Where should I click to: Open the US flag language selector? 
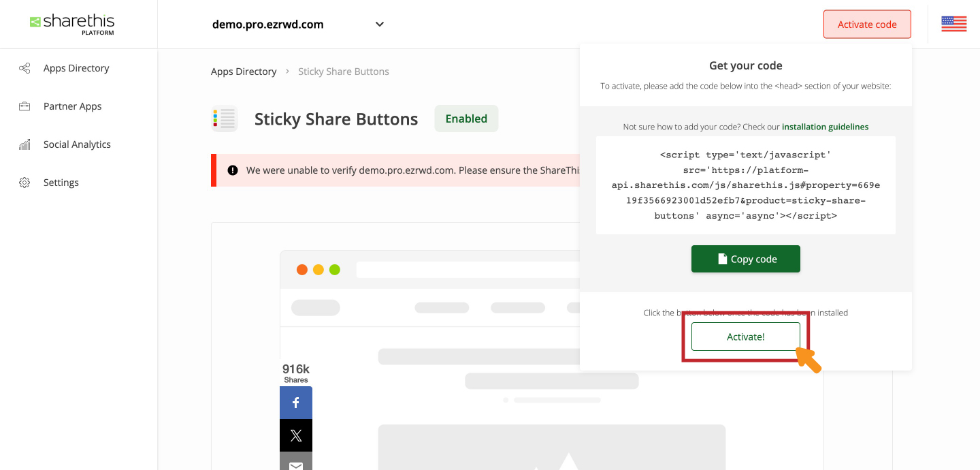(953, 25)
